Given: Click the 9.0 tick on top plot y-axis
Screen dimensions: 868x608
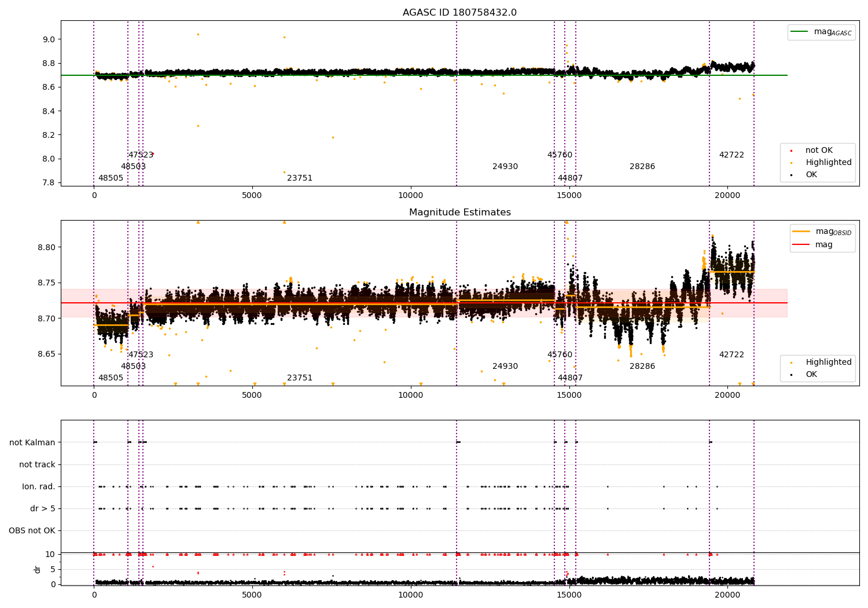Looking at the screenshot, I should (x=49, y=39).
